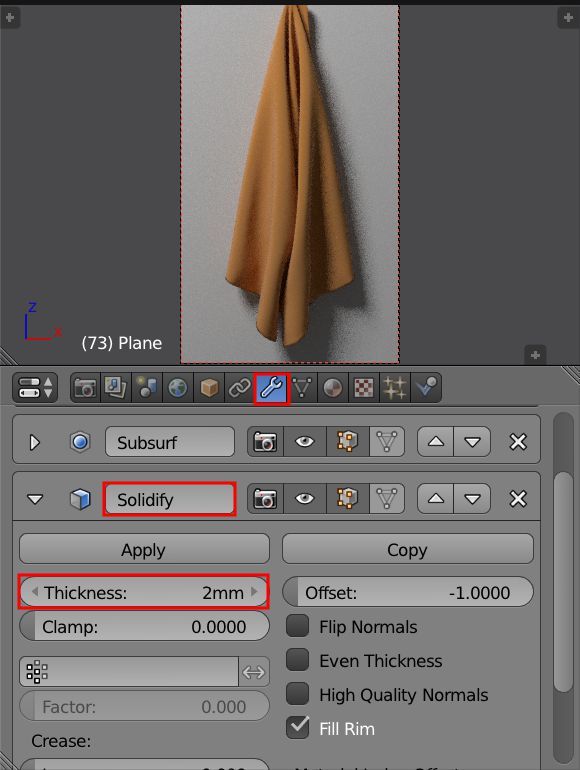580x770 pixels.
Task: Click the "(73) Plane" viewport label
Action: (122, 343)
